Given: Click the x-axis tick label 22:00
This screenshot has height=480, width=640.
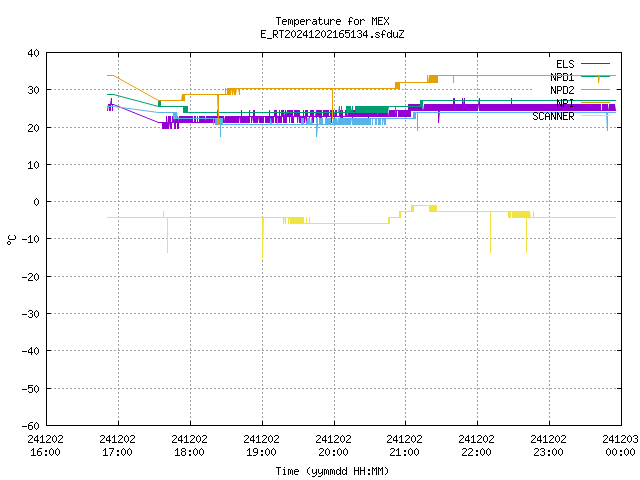Looking at the screenshot, I should [476, 452].
